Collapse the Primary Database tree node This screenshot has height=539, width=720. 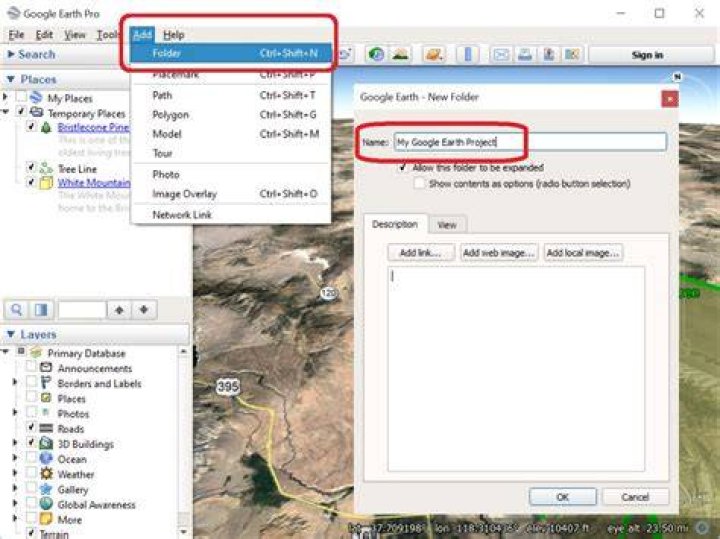[5, 352]
